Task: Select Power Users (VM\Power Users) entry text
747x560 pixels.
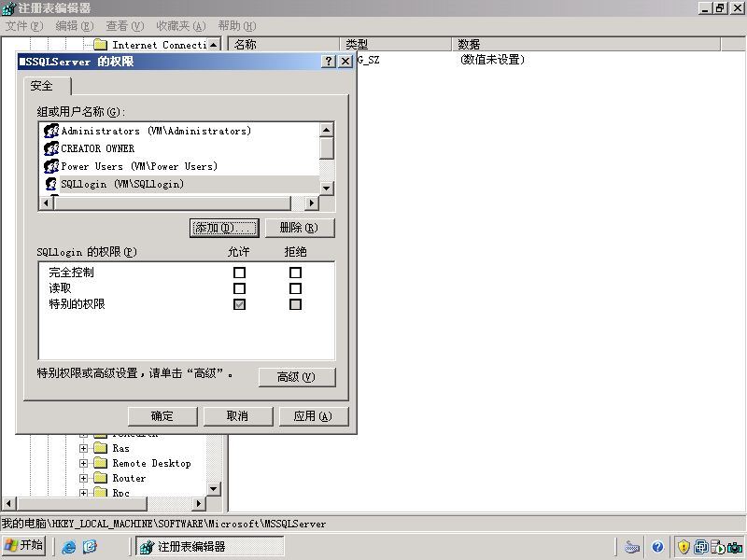Action: (139, 166)
